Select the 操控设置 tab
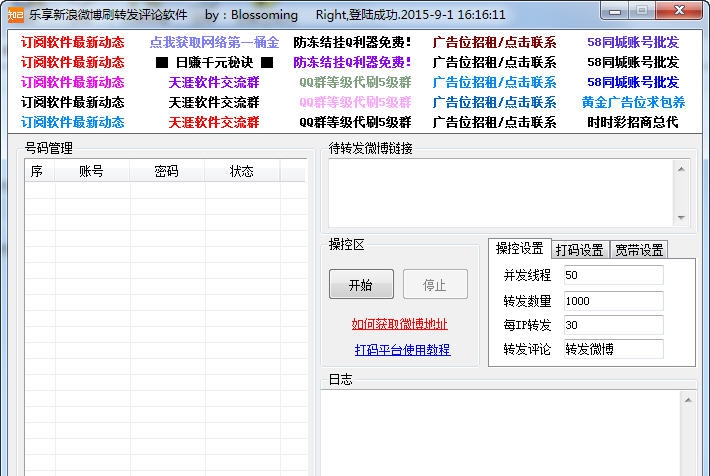The width and height of the screenshot is (710, 476). coord(520,249)
